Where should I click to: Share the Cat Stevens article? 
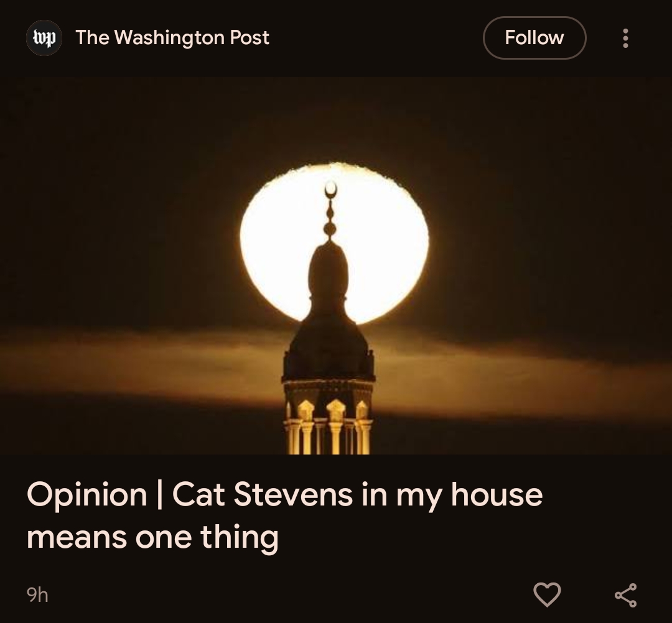[x=626, y=595]
